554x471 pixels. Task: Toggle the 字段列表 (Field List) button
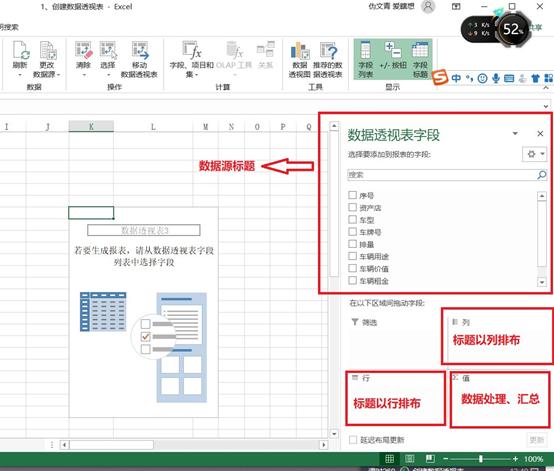click(365, 59)
